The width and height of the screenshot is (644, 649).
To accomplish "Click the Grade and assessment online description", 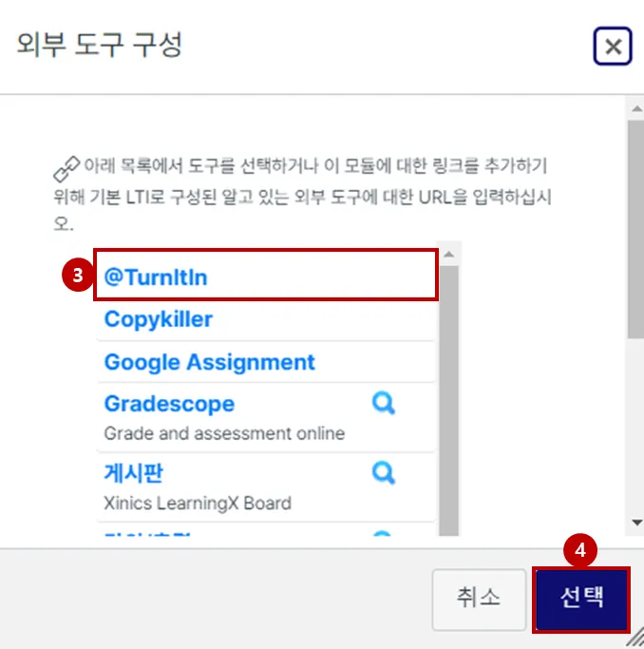I will (224, 433).
